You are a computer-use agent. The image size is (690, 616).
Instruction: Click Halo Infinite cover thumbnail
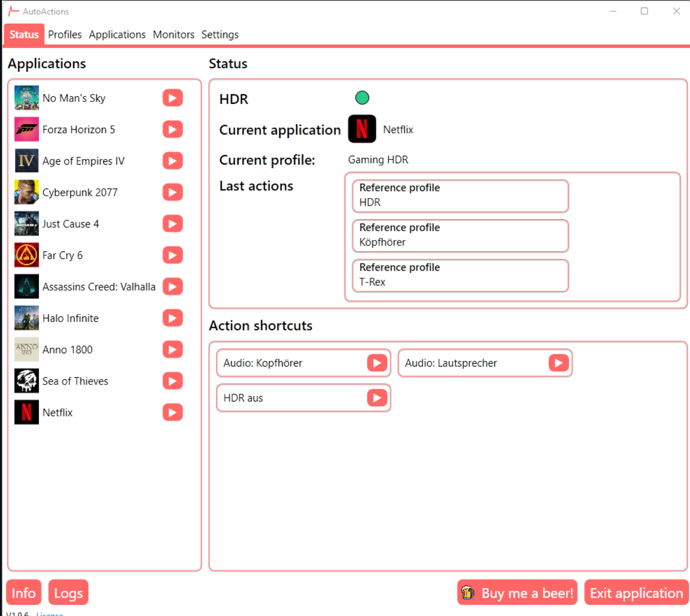coord(26,318)
